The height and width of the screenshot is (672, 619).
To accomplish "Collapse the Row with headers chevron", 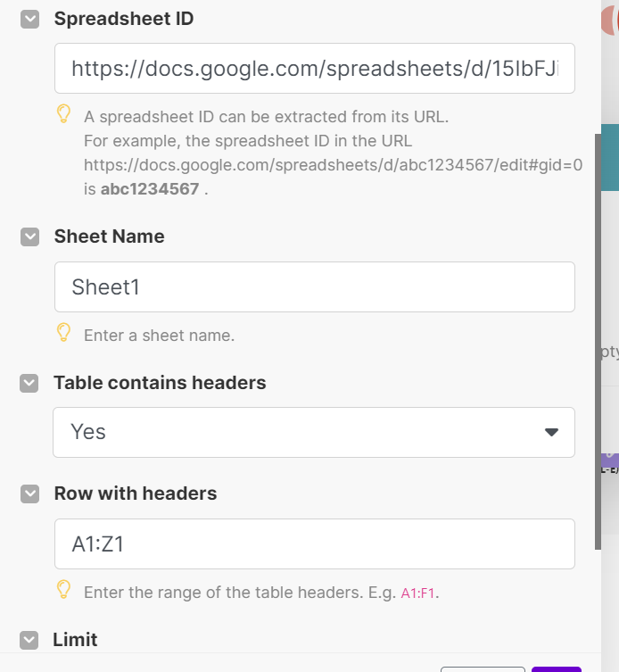I will (29, 494).
